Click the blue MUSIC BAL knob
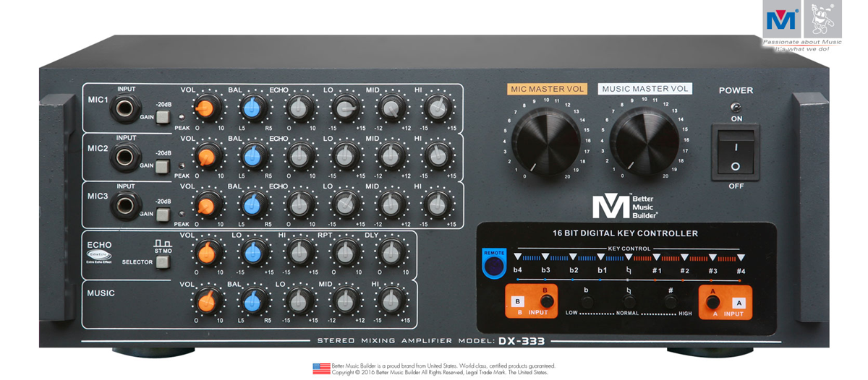 252,301
